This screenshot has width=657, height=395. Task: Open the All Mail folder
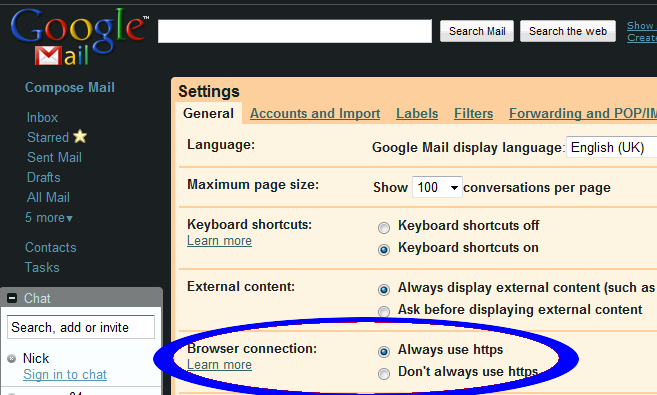(x=48, y=197)
